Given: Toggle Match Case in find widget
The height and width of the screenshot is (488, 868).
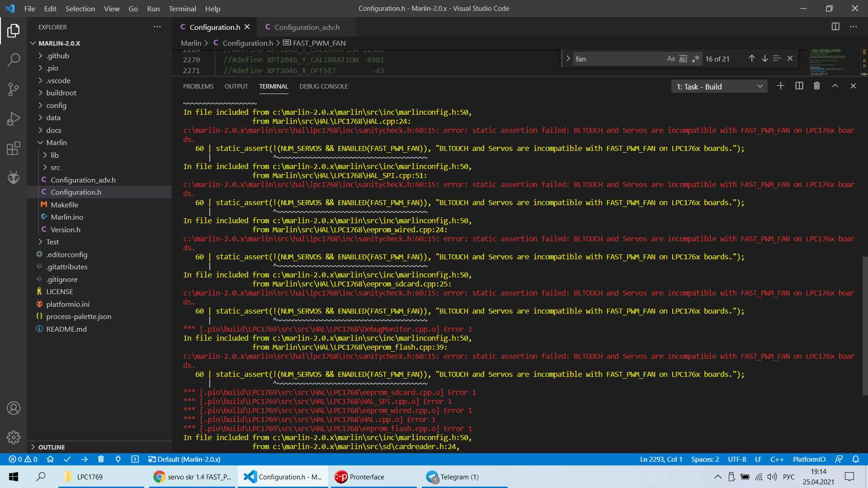Looking at the screenshot, I should [x=671, y=59].
